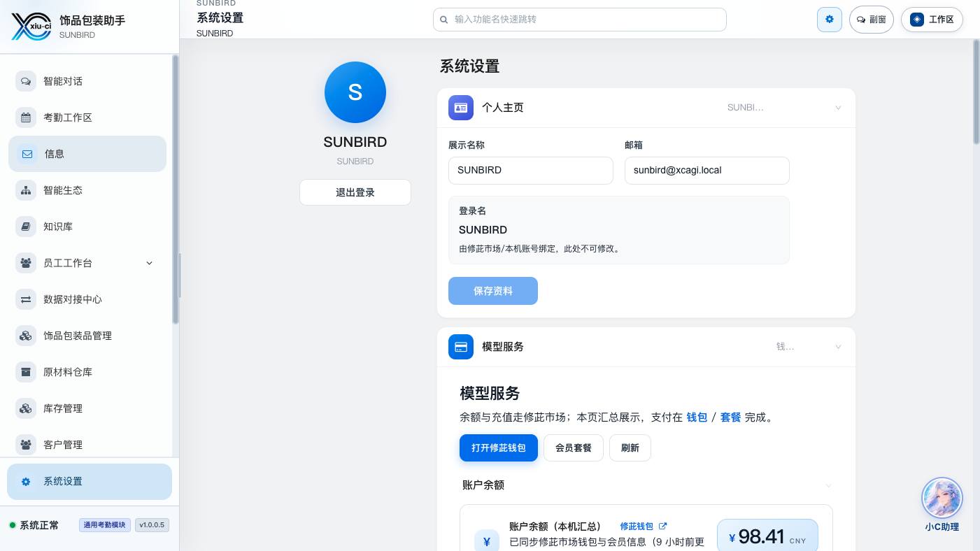Viewport: 980px width, 551px height.
Task: Collapse the 账户余额 section chevron
Action: coord(829,485)
